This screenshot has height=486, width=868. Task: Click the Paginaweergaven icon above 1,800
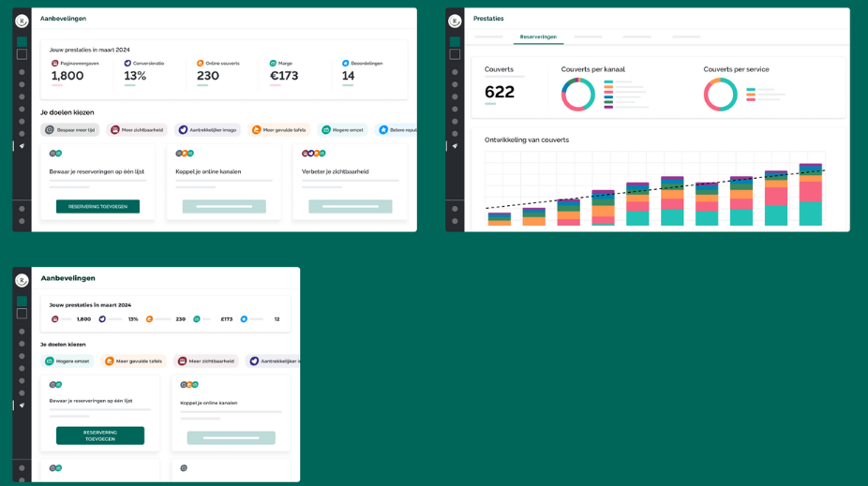55,63
